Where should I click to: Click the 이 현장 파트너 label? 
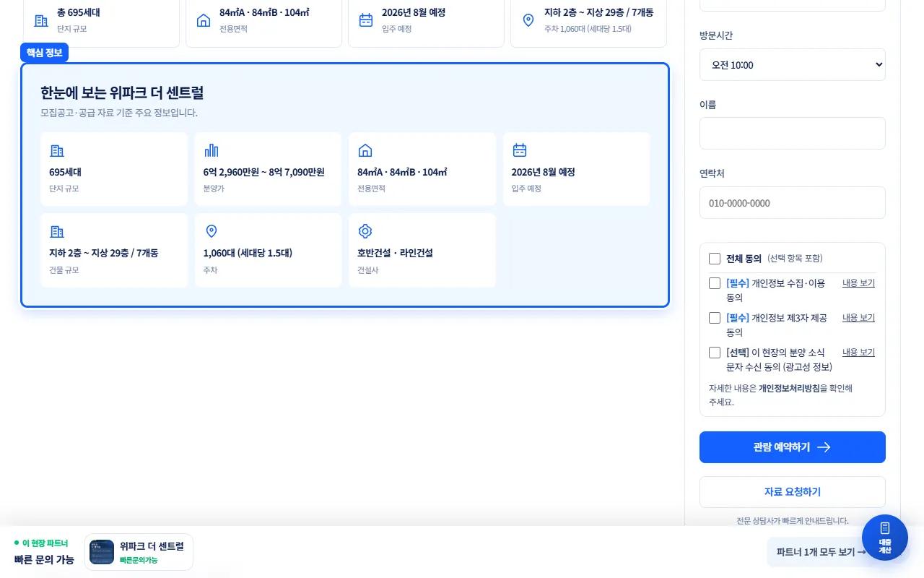click(x=41, y=543)
